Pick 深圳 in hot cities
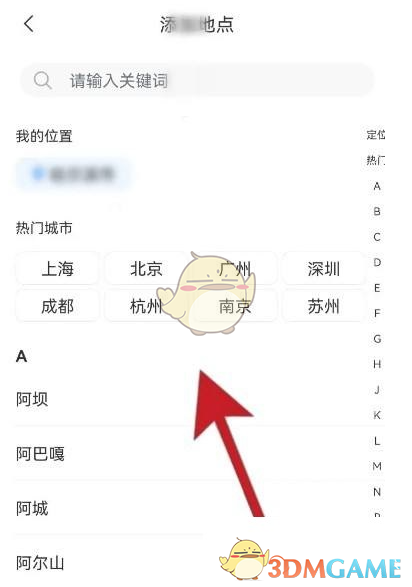Screen dimensions: 412x587 323,269
